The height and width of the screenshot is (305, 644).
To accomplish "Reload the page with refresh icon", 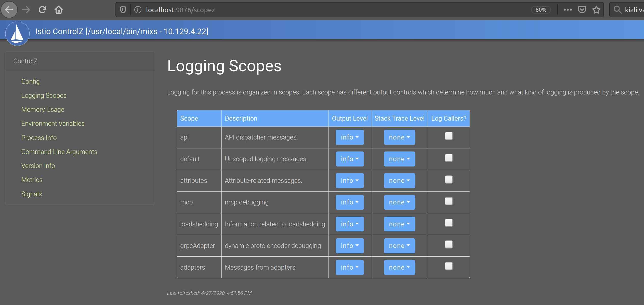I will [42, 10].
